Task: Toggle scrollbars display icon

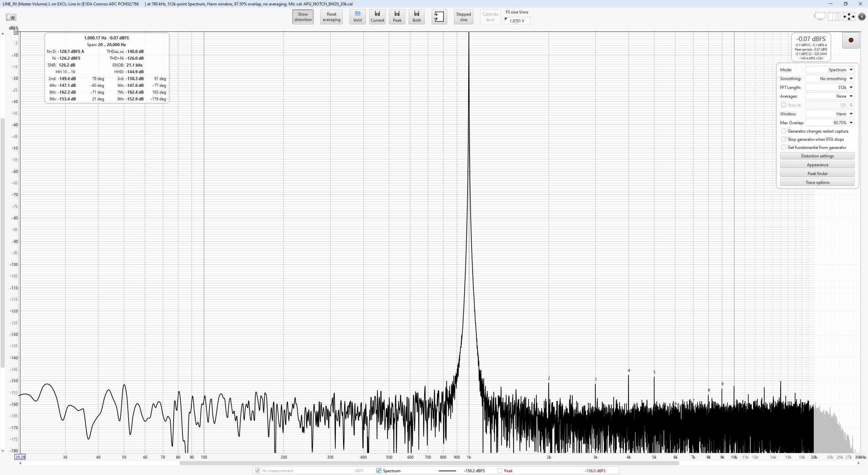Action: [x=820, y=16]
